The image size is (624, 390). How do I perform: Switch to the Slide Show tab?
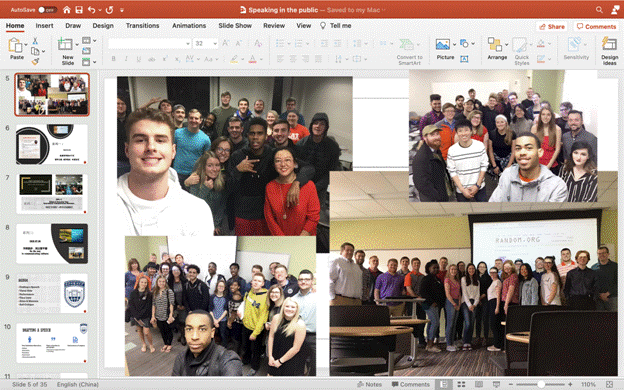coord(235,25)
